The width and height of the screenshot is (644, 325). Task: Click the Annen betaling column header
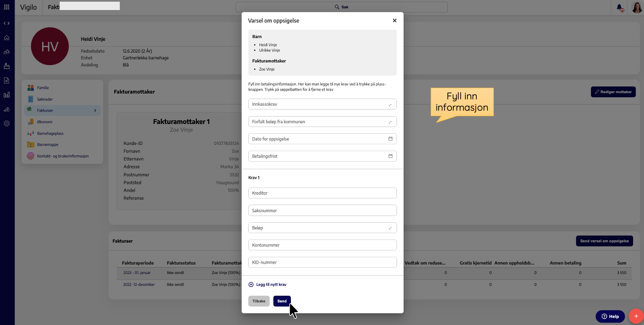point(566,263)
